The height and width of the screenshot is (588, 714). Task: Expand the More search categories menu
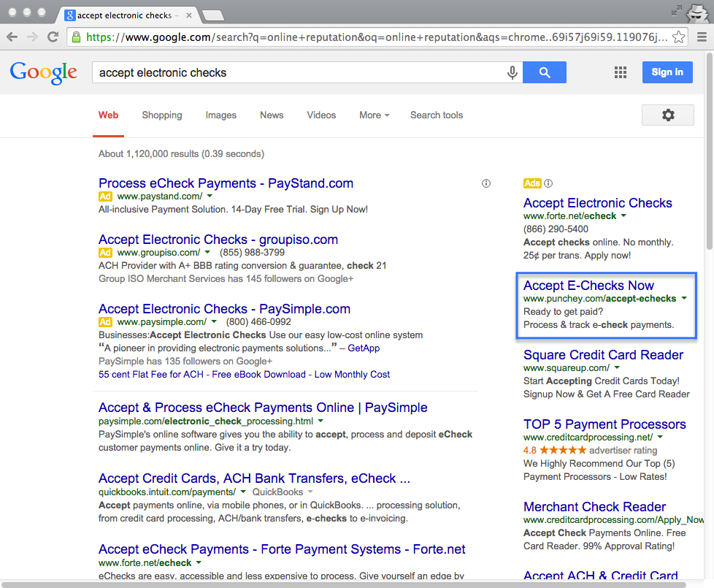point(375,115)
